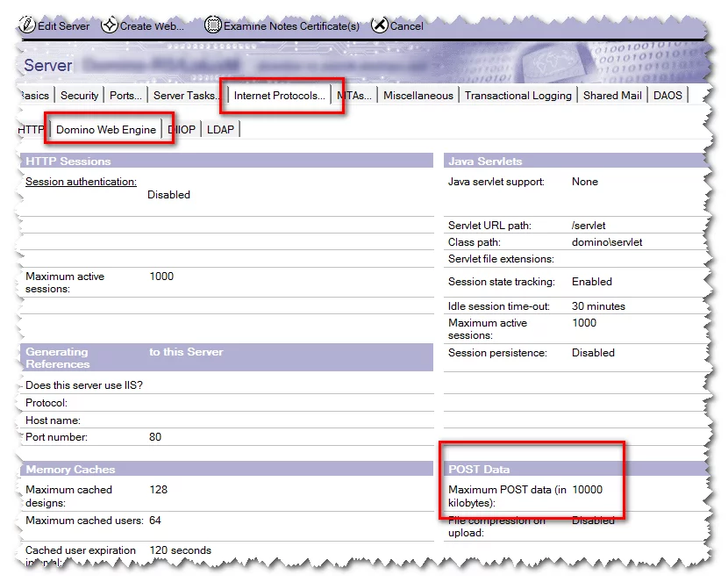728x582 pixels.
Task: Click the Port number value 80
Action: click(157, 437)
